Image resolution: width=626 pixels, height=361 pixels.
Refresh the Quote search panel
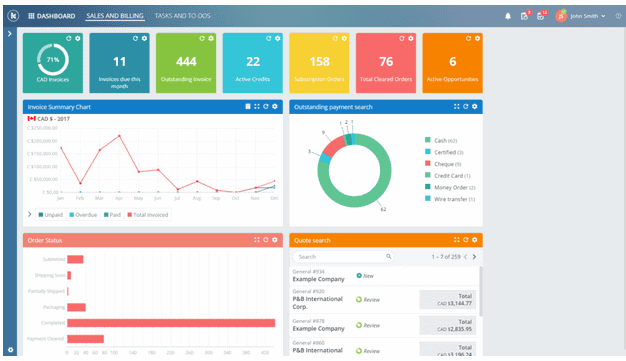pos(466,240)
